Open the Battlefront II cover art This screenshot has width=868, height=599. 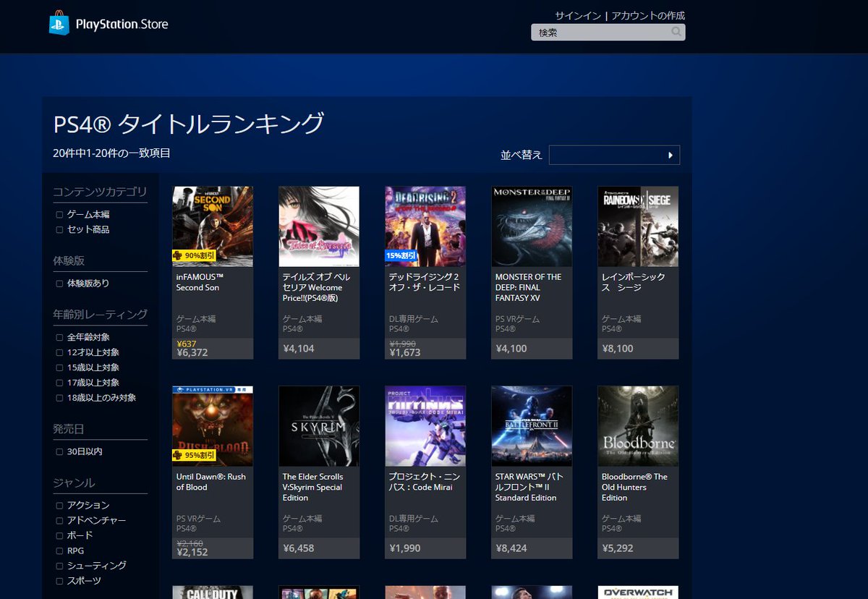[532, 426]
